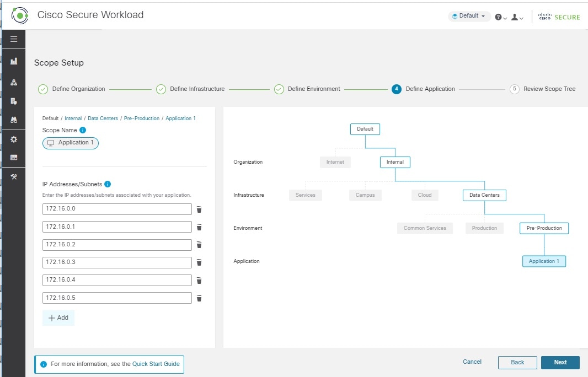Click the 172.16.0.1 input field
This screenshot has height=377, width=588.
pos(117,227)
